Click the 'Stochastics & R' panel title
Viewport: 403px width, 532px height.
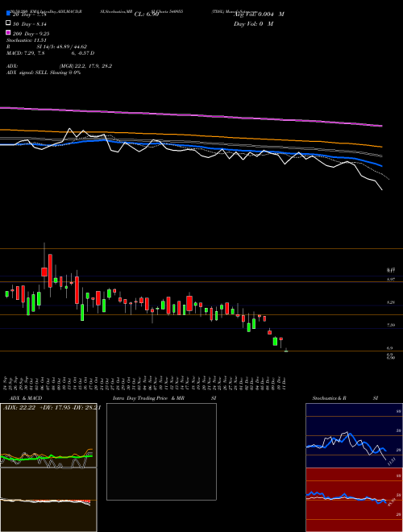(x=329, y=398)
